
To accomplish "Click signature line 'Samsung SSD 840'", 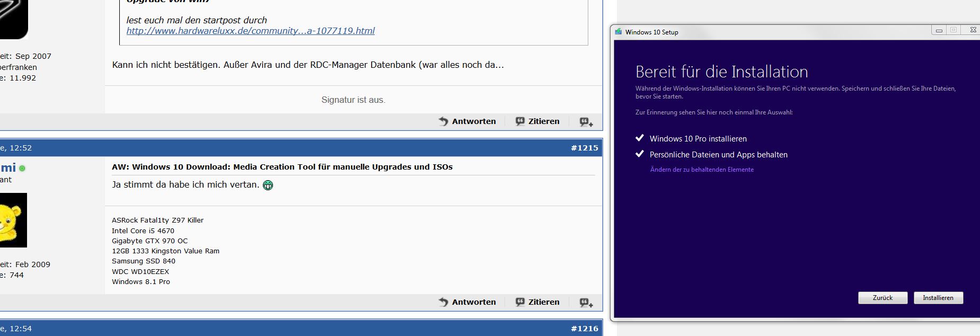I will point(143,261).
